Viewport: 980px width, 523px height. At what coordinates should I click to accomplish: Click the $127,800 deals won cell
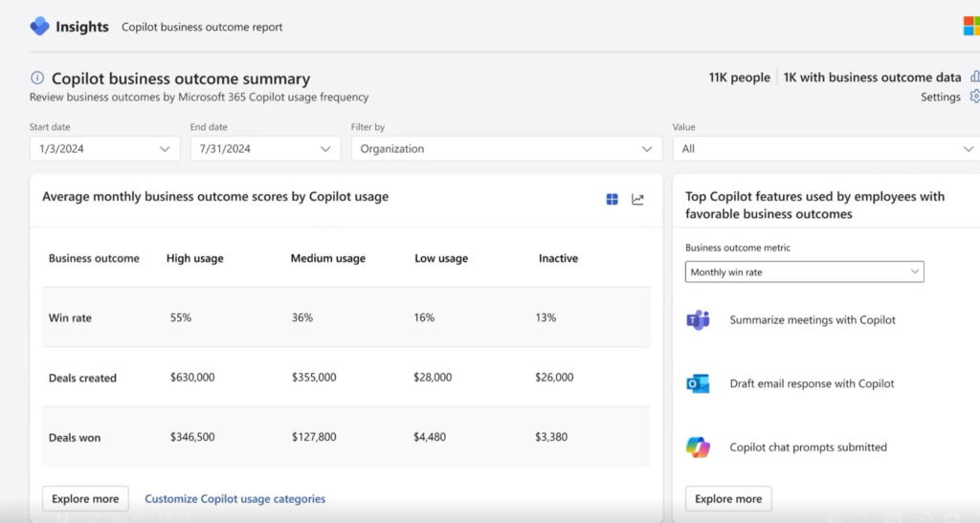(314, 437)
